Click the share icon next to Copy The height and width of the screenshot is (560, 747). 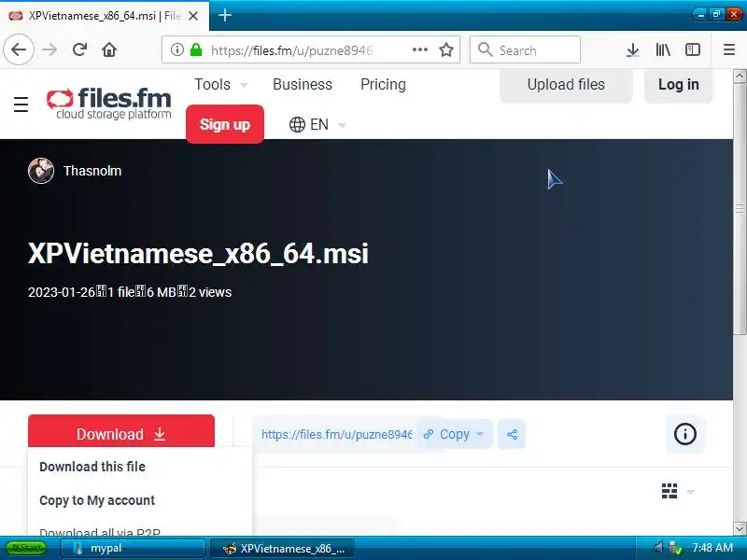512,434
